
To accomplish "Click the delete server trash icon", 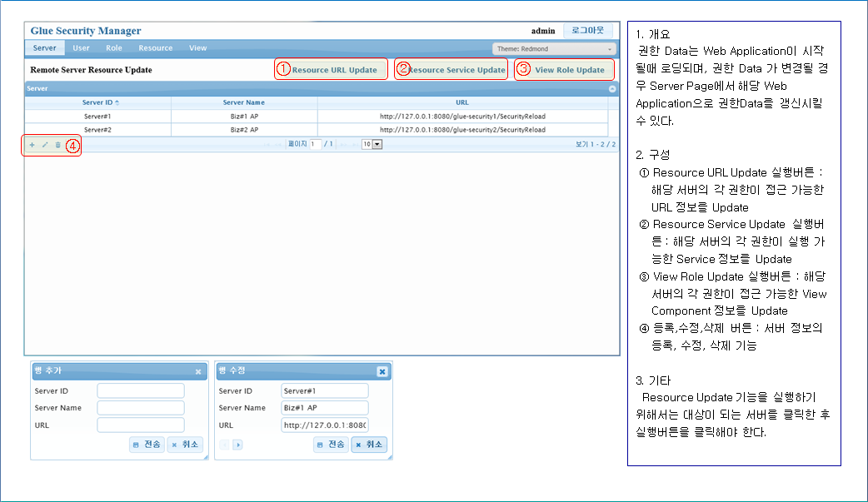I will (57, 145).
